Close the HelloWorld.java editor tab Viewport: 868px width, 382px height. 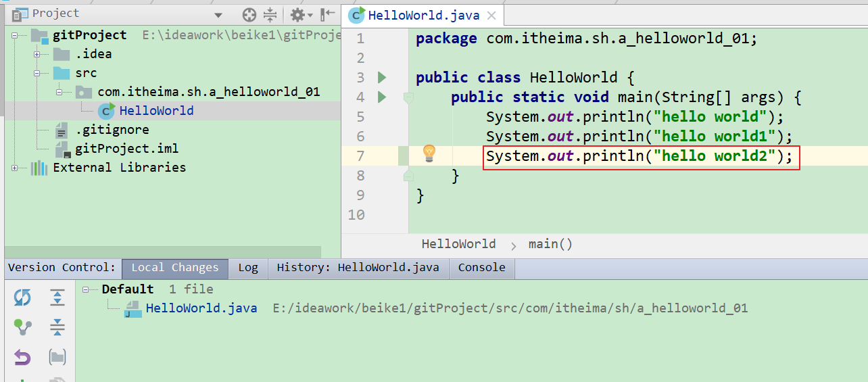pyautogui.click(x=491, y=16)
